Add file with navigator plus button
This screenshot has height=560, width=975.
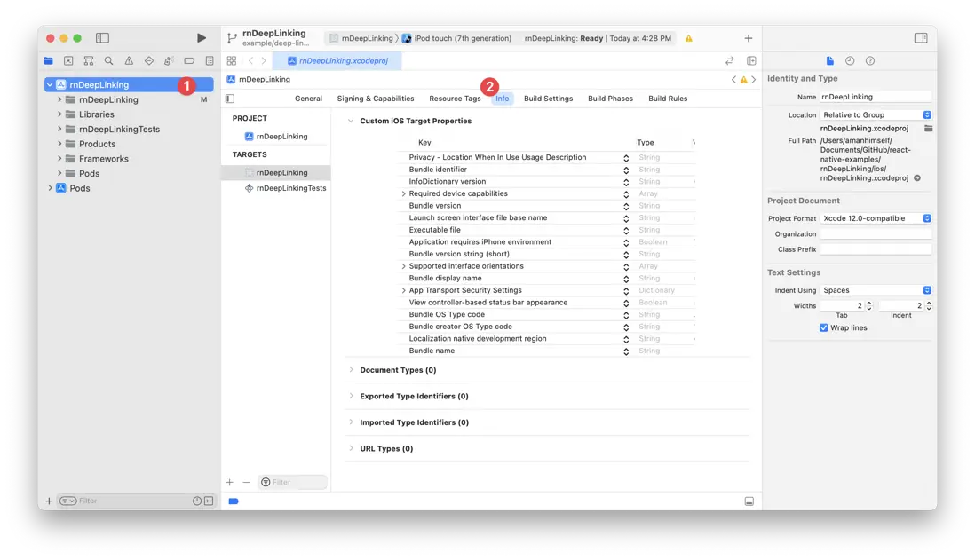click(x=49, y=501)
